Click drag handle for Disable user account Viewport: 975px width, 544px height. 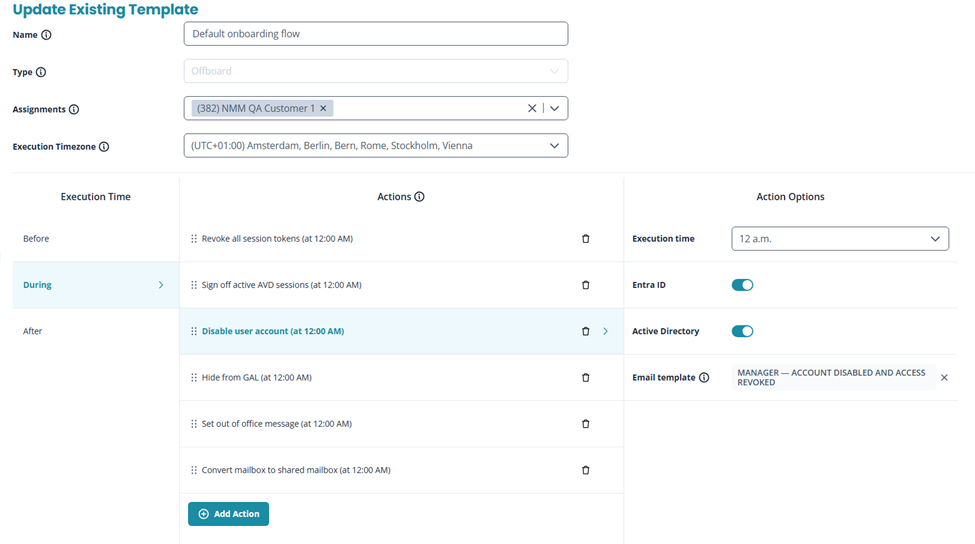(194, 331)
